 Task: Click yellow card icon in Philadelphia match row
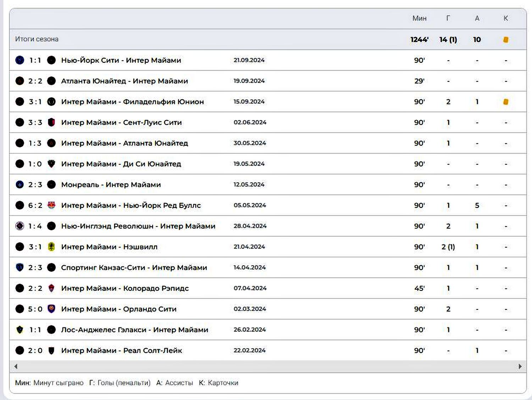(x=506, y=102)
